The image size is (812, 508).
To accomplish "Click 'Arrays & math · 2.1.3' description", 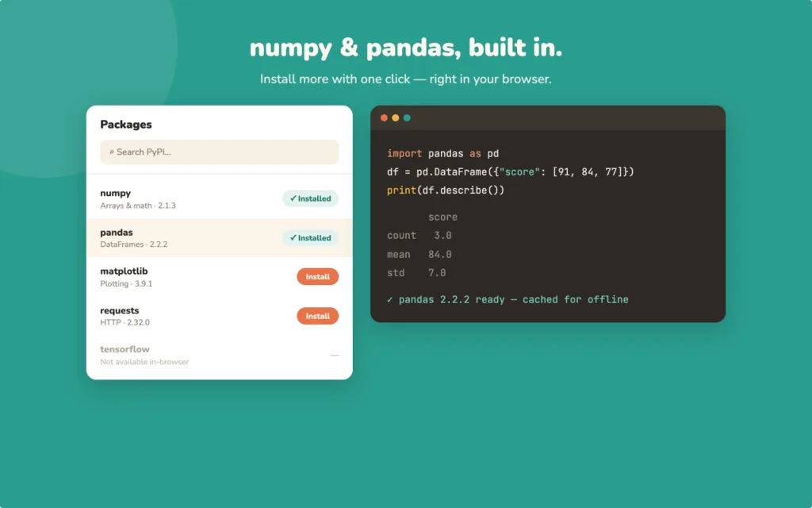I will click(x=138, y=206).
